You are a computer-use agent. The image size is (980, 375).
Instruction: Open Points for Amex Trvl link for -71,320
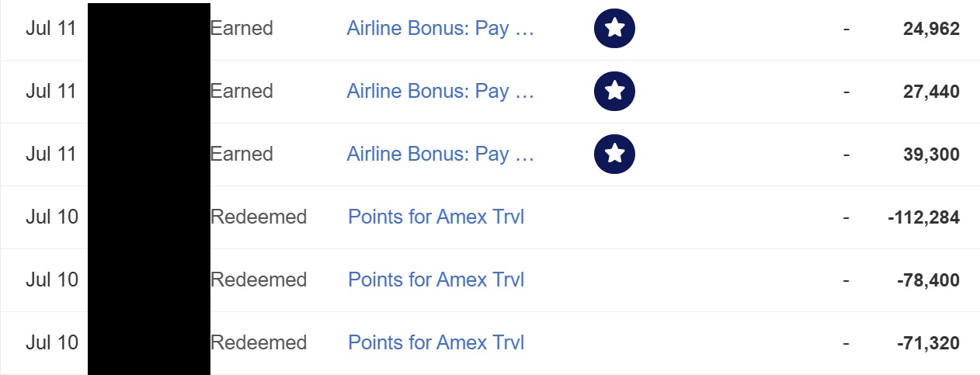click(x=436, y=342)
